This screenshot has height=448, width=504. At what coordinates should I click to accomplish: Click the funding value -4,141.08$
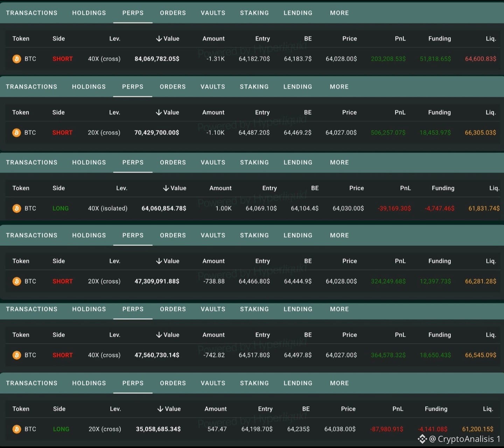[x=432, y=429]
